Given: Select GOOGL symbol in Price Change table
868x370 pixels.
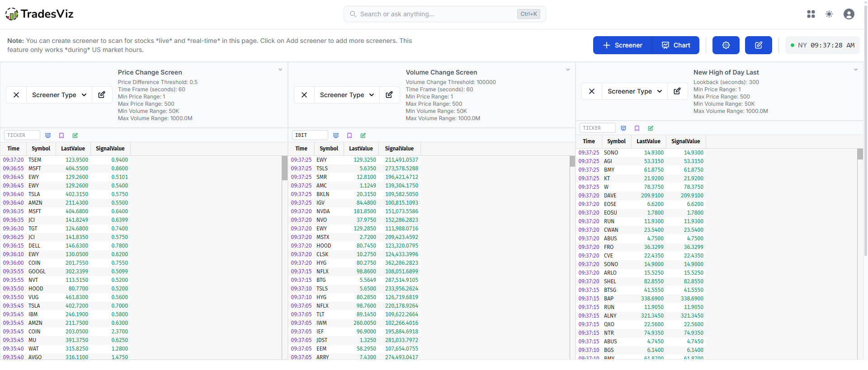Looking at the screenshot, I should pyautogui.click(x=37, y=272).
